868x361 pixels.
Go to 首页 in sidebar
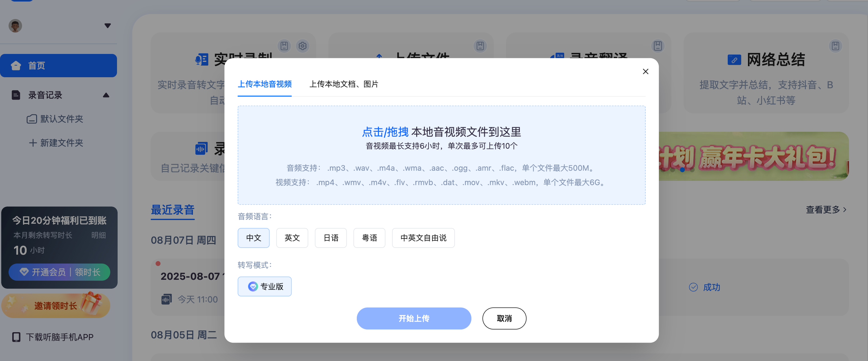click(x=58, y=65)
